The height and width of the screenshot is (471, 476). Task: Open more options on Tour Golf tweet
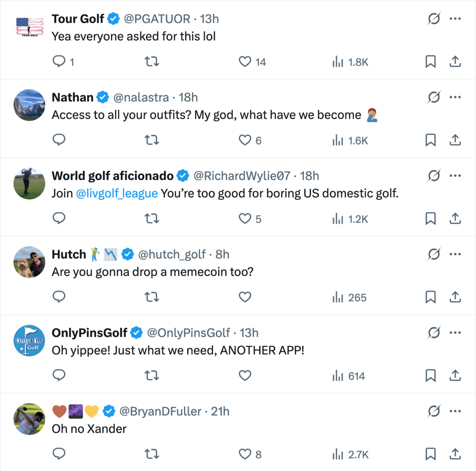pyautogui.click(x=455, y=19)
